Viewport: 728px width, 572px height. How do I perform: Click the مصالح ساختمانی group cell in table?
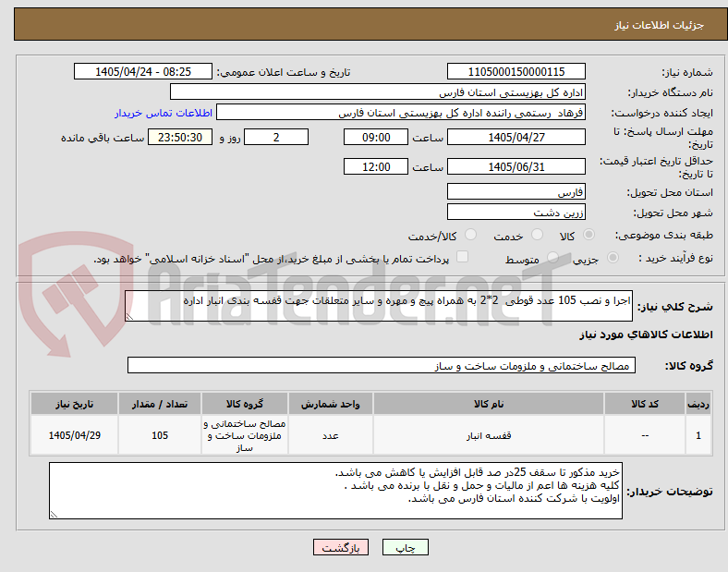pos(245,435)
